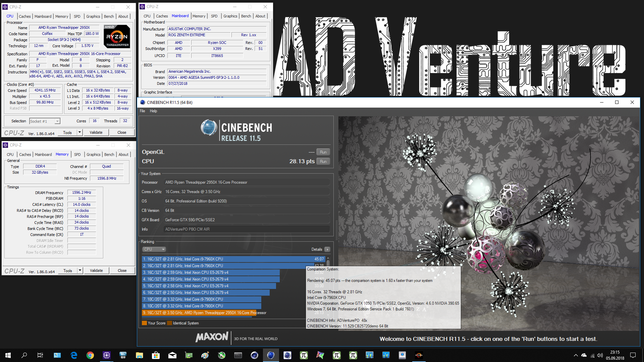Open CPU-Z from the taskbar
The height and width of the screenshot is (362, 644).
point(107,355)
